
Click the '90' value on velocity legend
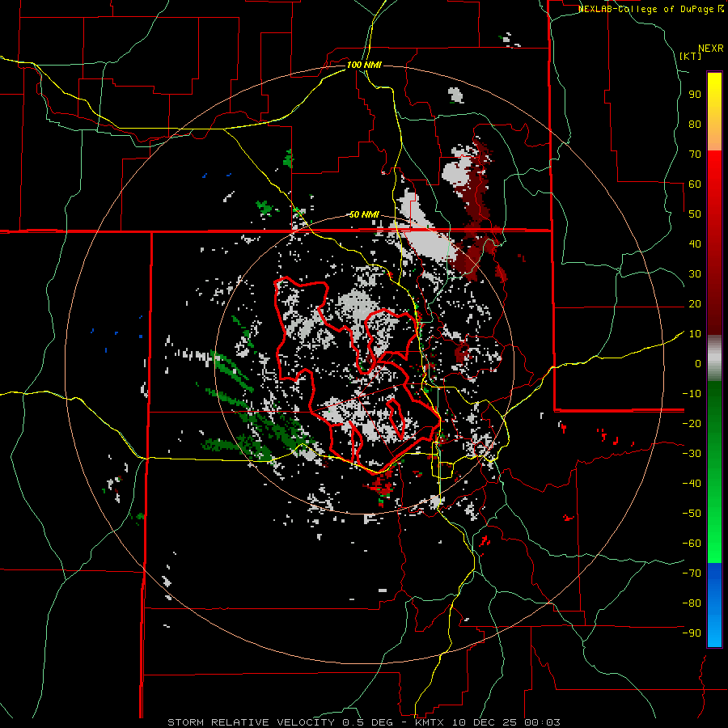(695, 95)
